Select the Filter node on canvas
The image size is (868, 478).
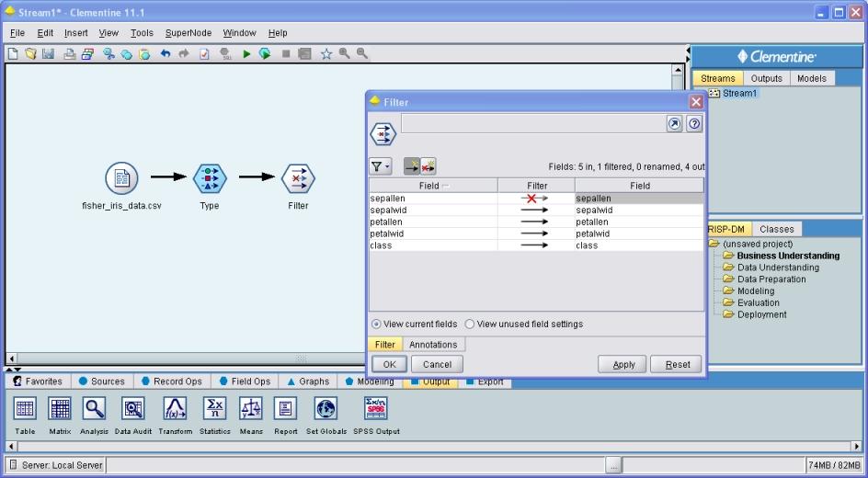pyautogui.click(x=298, y=178)
